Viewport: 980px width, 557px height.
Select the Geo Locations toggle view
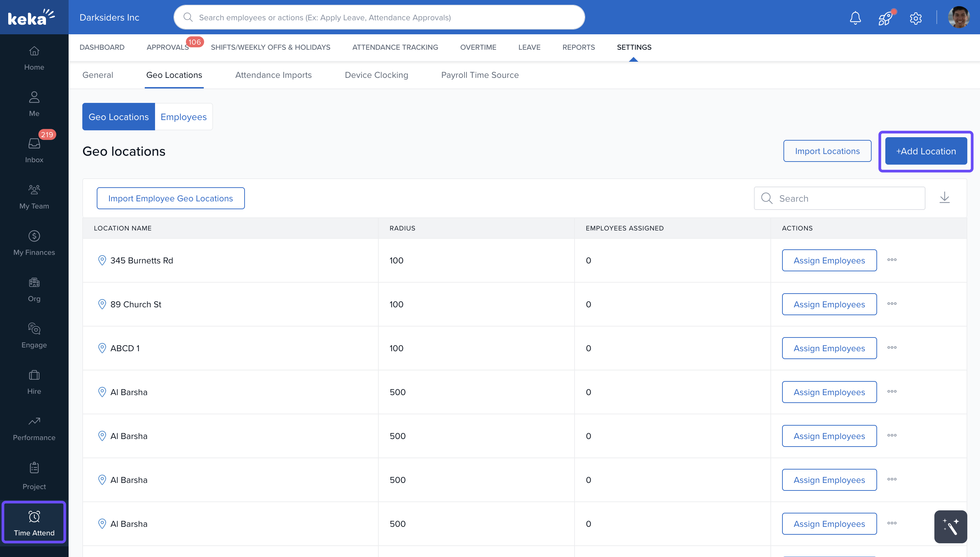click(118, 117)
